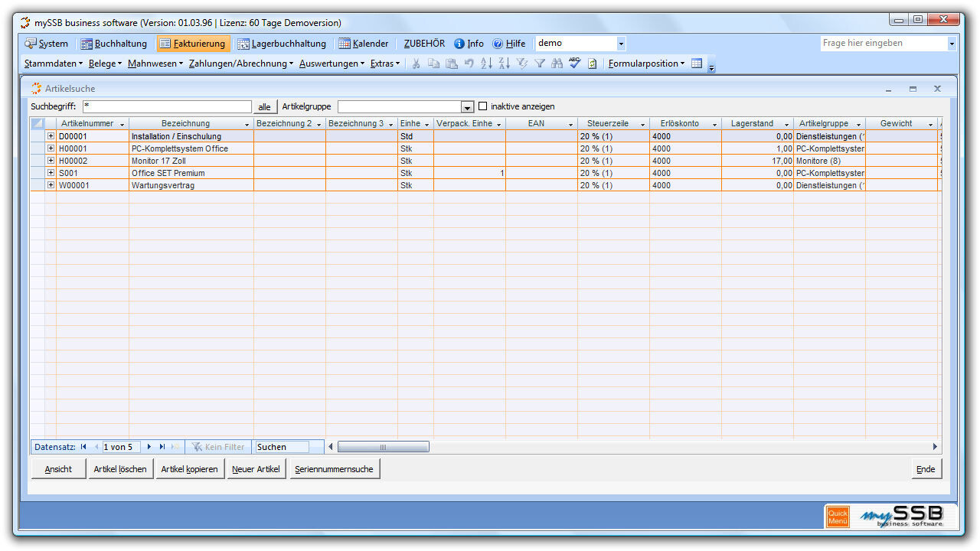Click the table select-all corner cell

(38, 123)
